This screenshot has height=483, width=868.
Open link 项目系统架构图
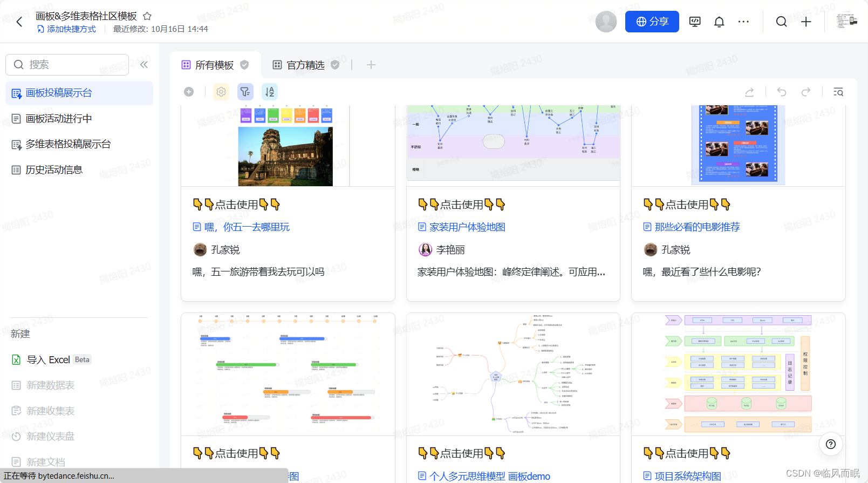tap(682, 477)
